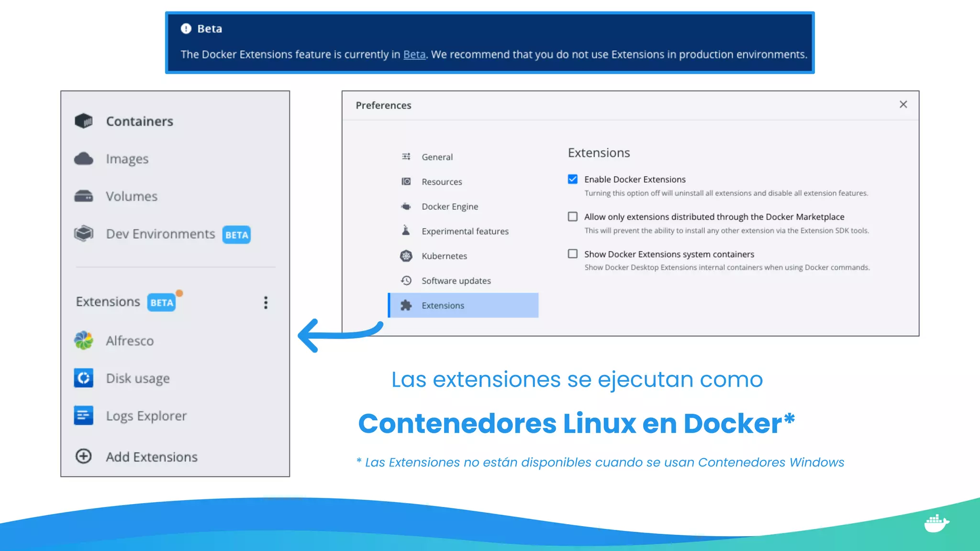Click the Kubernetes wheel icon
This screenshot has height=551, width=980.
pyautogui.click(x=406, y=256)
